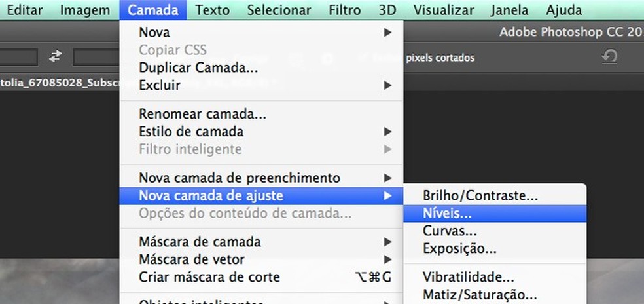The width and height of the screenshot is (644, 304).
Task: Choose 'Brilho/Contraste...' adjustment option
Action: [x=480, y=195]
